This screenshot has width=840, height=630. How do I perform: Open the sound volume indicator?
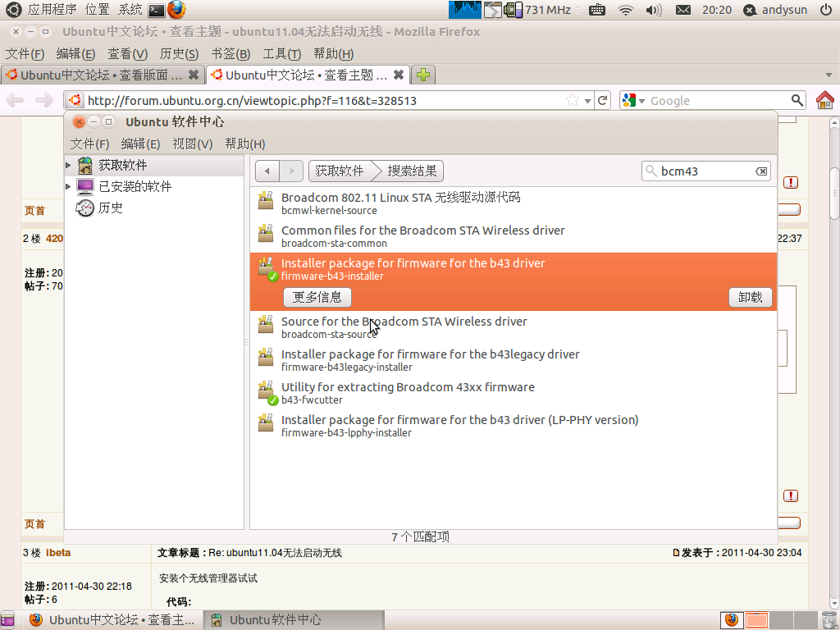coord(654,10)
